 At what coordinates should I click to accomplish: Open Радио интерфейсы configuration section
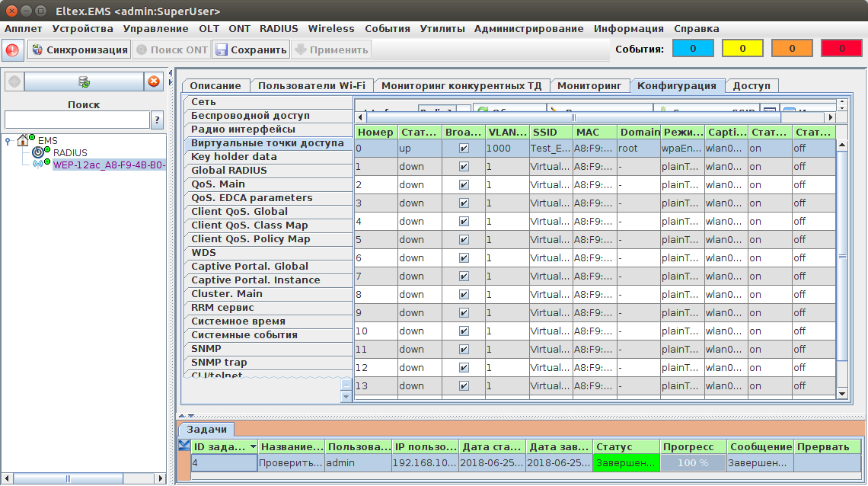pos(243,129)
